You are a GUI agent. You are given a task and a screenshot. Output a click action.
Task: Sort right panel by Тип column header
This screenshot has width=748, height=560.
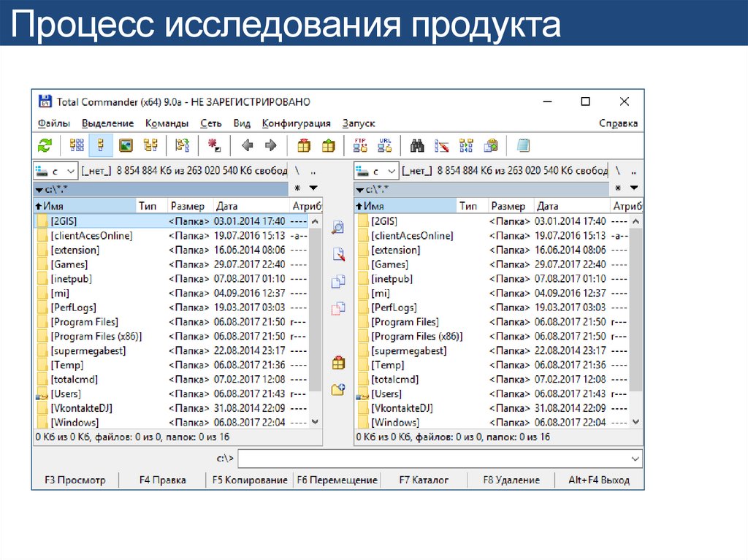coord(473,206)
